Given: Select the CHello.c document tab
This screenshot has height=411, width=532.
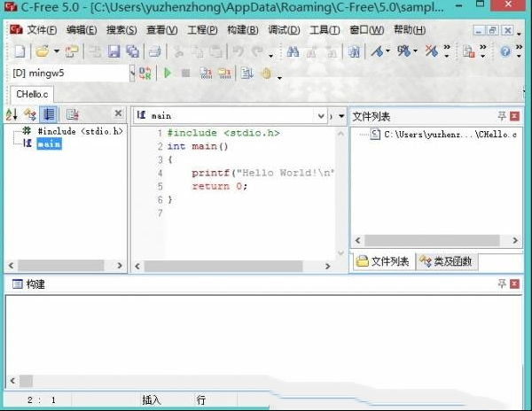Looking at the screenshot, I should pos(32,94).
